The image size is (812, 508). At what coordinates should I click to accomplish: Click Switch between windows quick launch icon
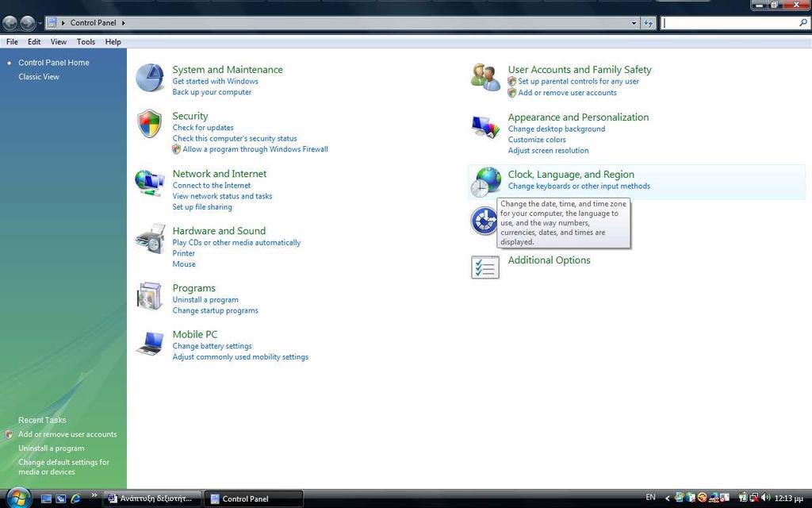[60, 498]
